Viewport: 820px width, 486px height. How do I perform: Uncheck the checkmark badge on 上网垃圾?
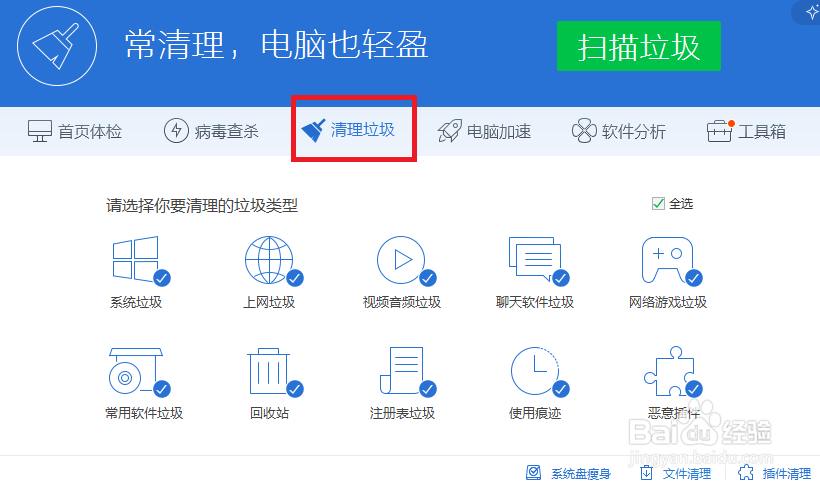(295, 278)
